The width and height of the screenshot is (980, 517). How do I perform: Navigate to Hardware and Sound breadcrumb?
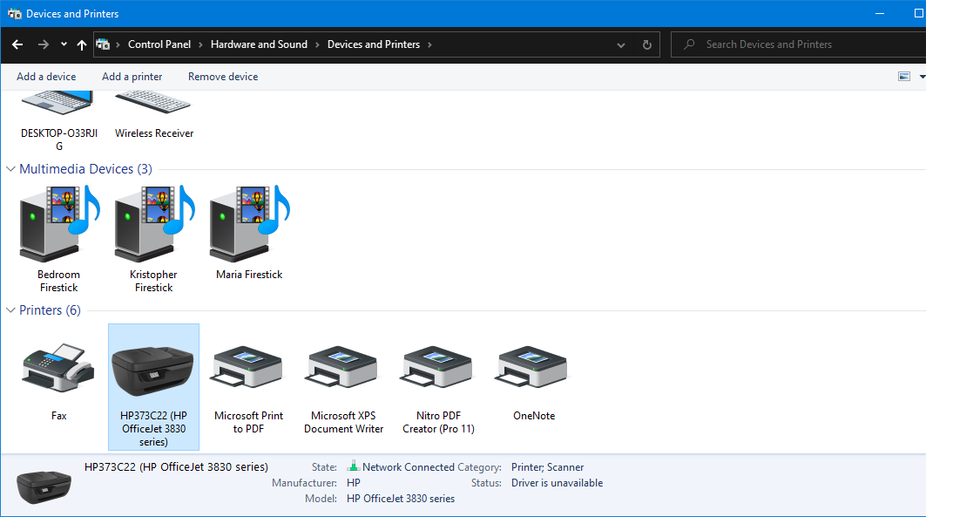point(259,44)
